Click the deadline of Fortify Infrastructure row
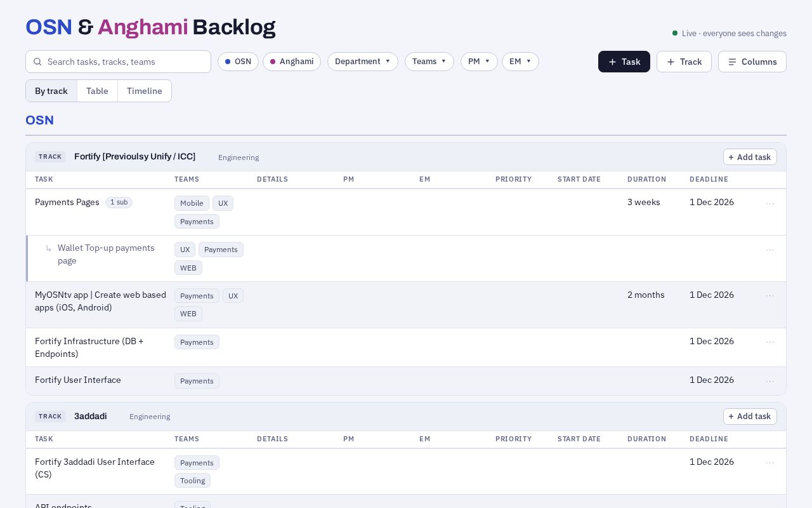The width and height of the screenshot is (812, 508). tap(712, 341)
